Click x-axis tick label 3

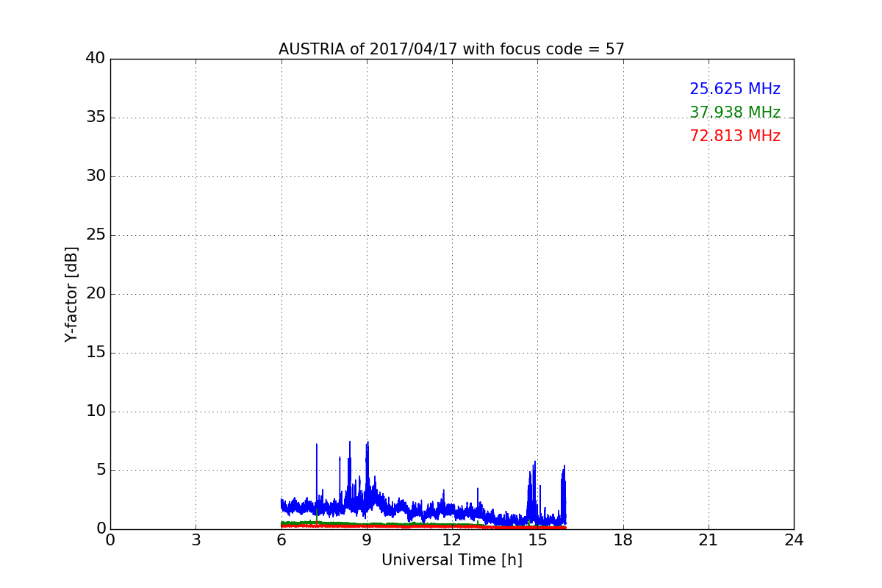(x=196, y=540)
